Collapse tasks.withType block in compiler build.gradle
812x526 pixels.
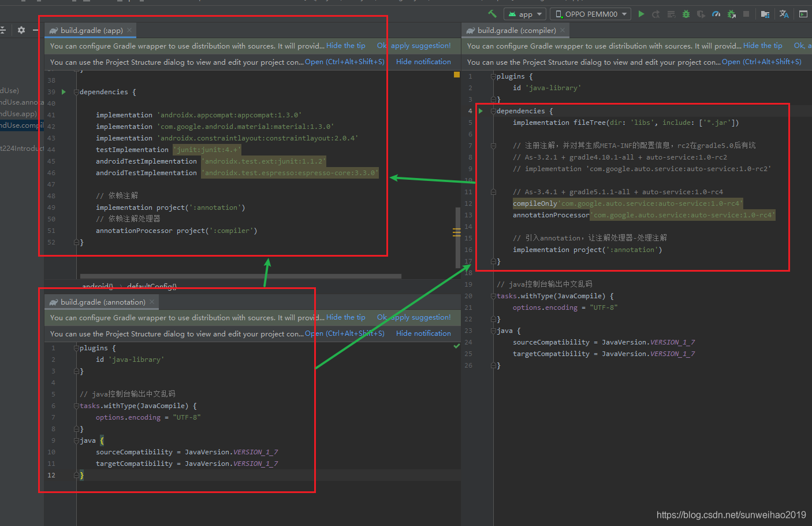[493, 296]
